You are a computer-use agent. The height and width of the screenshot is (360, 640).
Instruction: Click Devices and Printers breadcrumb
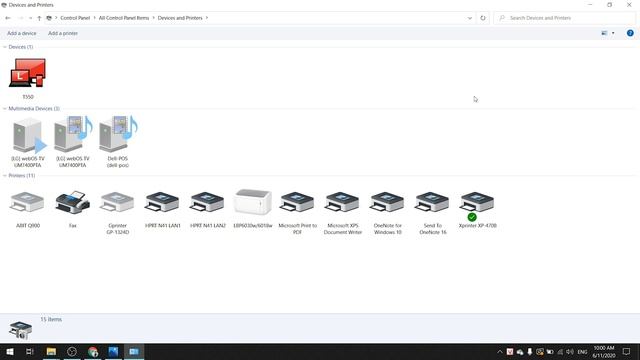coord(180,18)
